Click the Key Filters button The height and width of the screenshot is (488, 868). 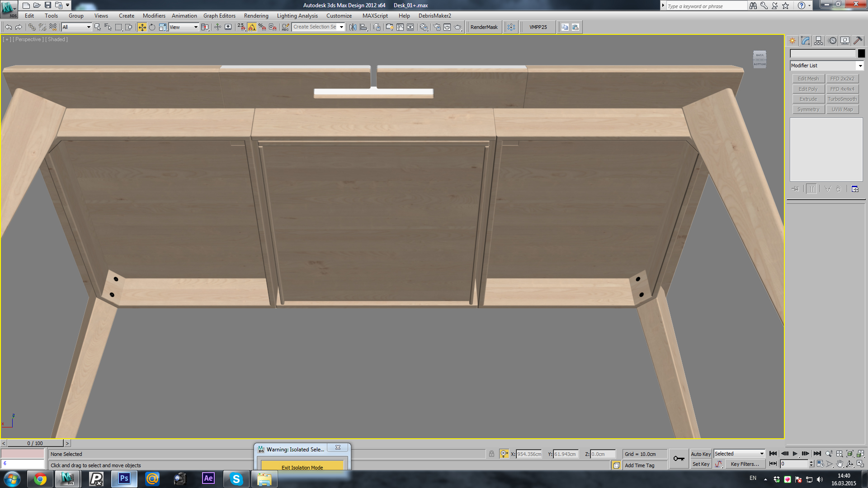(745, 464)
